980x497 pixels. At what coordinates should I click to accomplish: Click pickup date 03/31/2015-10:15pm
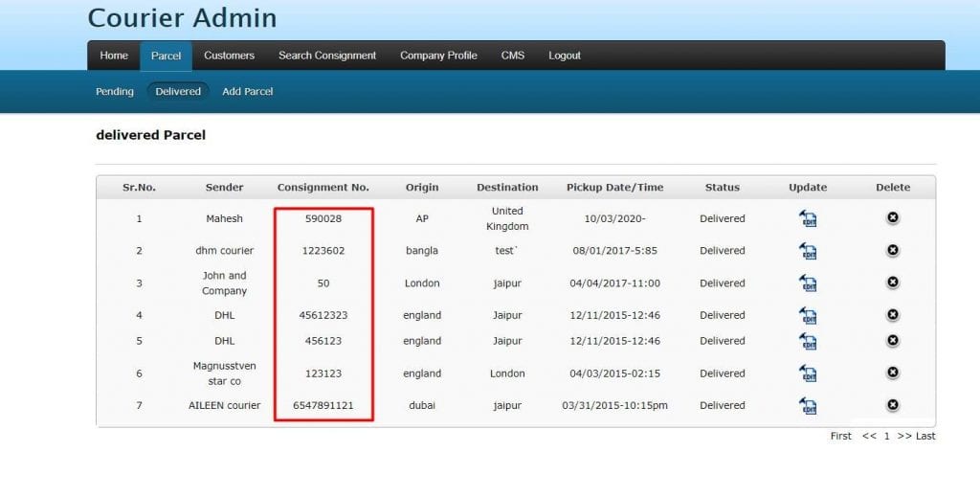[615, 405]
